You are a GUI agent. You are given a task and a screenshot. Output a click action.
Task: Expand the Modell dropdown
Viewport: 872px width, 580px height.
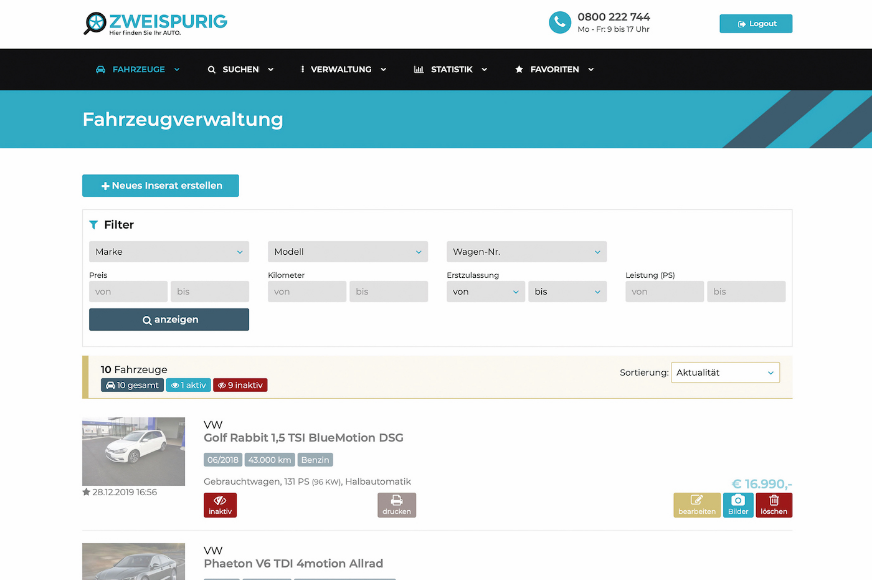point(348,252)
